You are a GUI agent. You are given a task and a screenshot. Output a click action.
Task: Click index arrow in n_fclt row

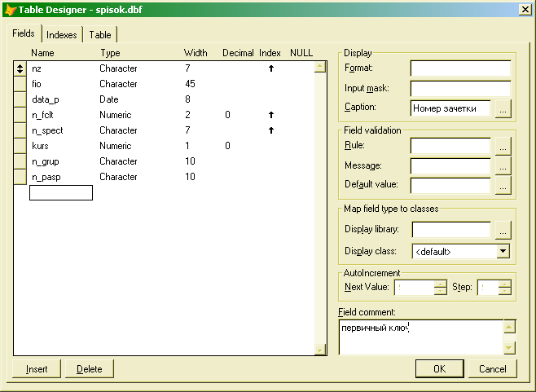click(270, 115)
